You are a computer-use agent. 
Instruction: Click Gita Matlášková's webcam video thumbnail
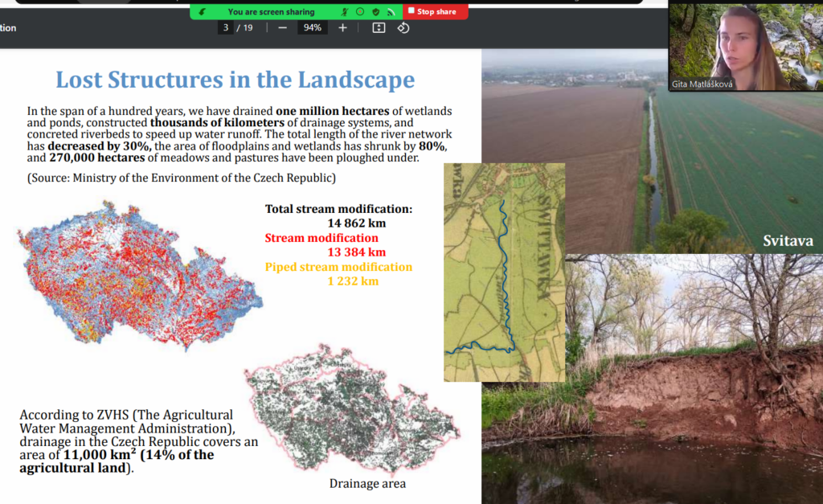click(745, 47)
